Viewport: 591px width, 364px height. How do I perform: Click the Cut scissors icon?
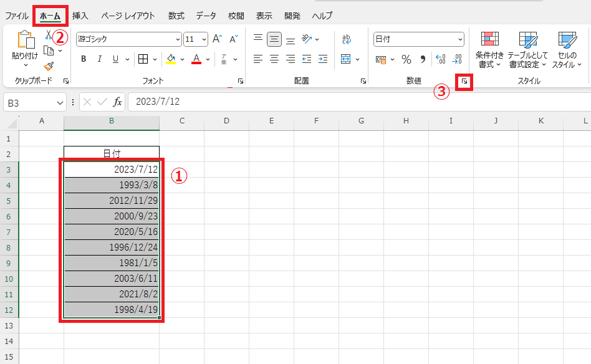tap(48, 35)
